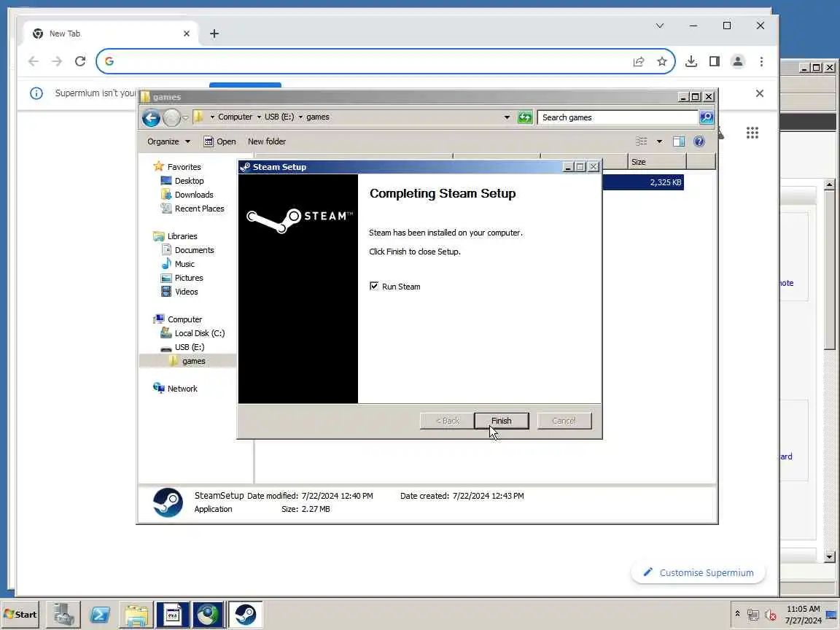Viewport: 840px width, 630px height.
Task: Bookmark this tab with star icon
Action: pyautogui.click(x=662, y=61)
